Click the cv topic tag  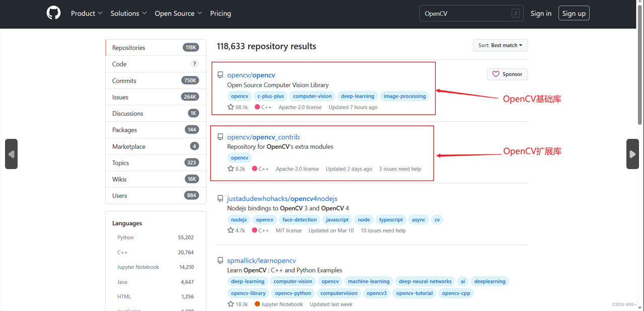coord(437,220)
